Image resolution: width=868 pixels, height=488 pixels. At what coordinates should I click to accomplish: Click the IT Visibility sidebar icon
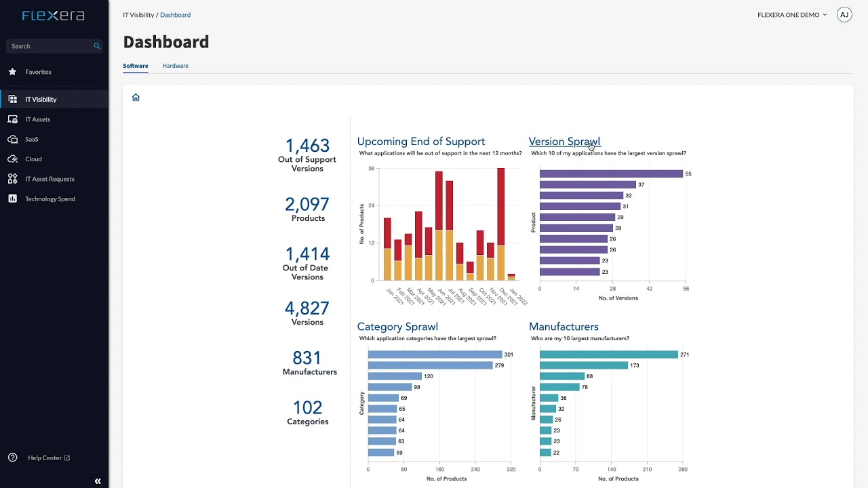coord(12,99)
